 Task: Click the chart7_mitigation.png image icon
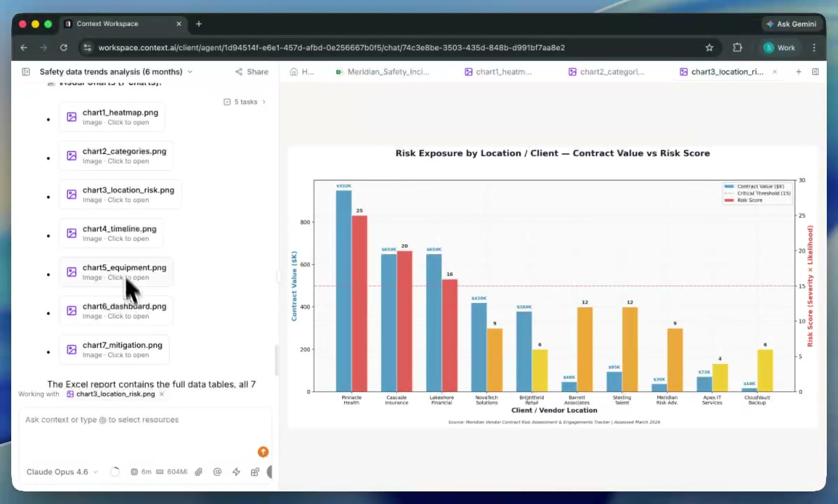click(71, 350)
